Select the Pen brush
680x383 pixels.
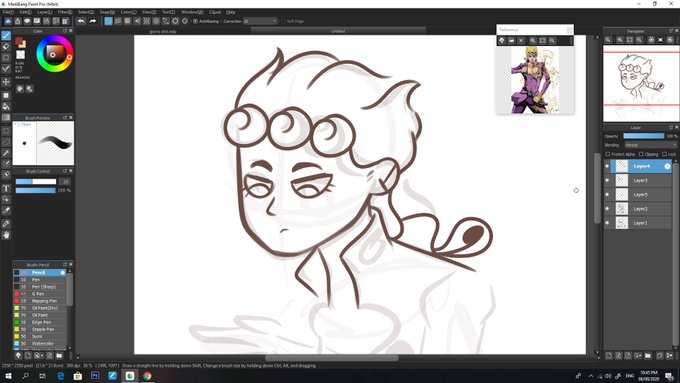tap(39, 280)
